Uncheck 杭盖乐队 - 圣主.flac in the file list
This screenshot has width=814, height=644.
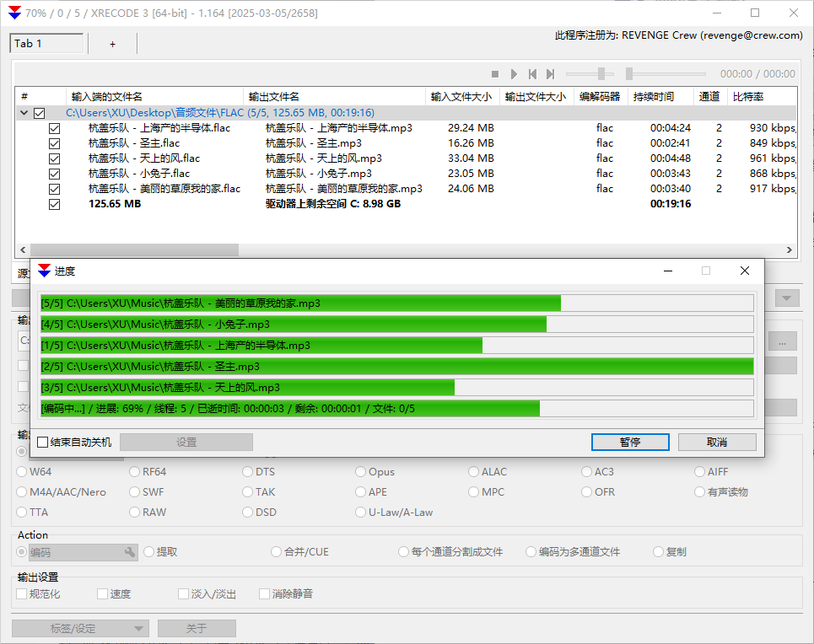pyautogui.click(x=54, y=143)
